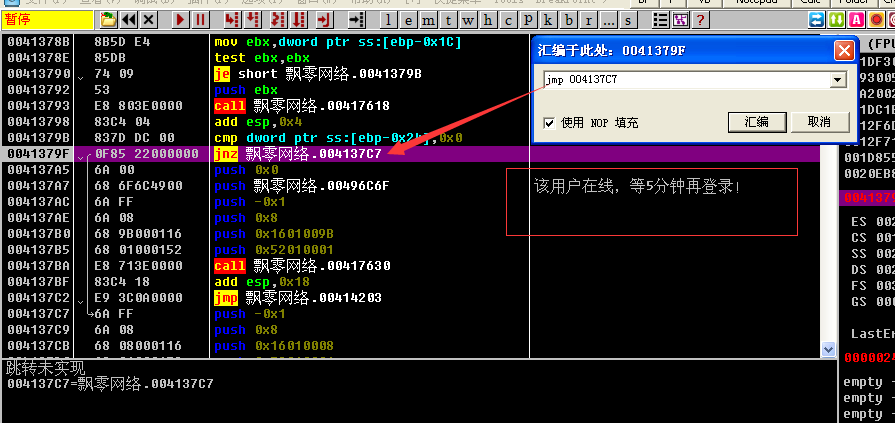This screenshot has width=895, height=423.
Task: Open appearance options via the purple grid icon
Action: pos(680,20)
